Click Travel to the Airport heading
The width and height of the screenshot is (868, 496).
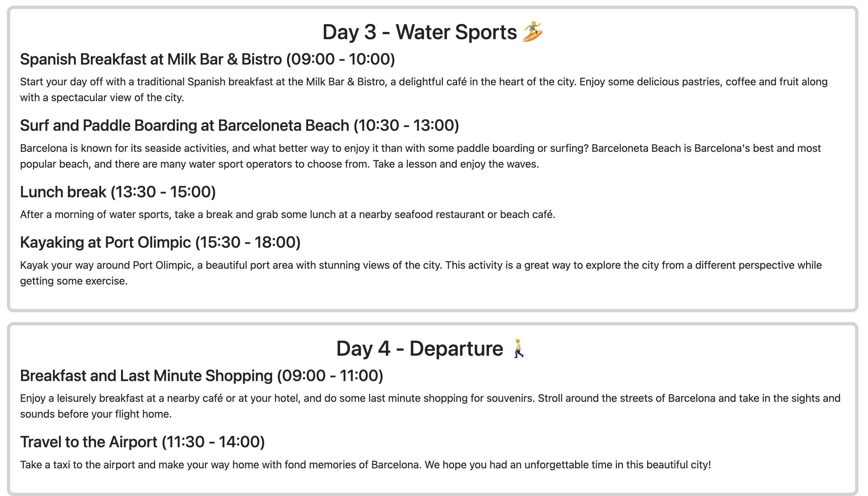coord(142,442)
